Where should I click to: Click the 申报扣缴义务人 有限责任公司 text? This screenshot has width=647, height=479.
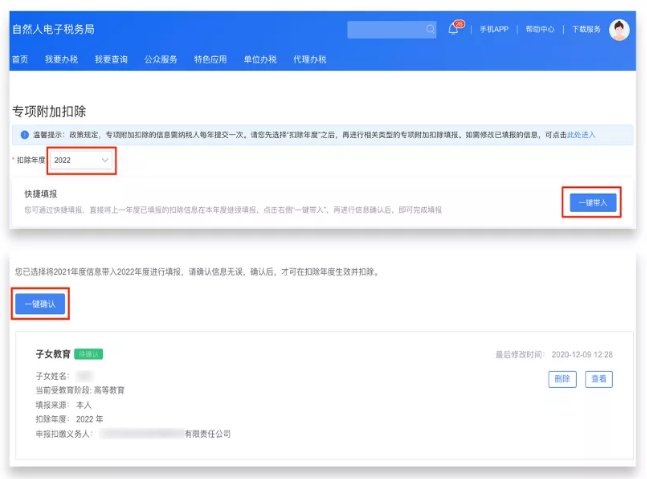[x=133, y=434]
